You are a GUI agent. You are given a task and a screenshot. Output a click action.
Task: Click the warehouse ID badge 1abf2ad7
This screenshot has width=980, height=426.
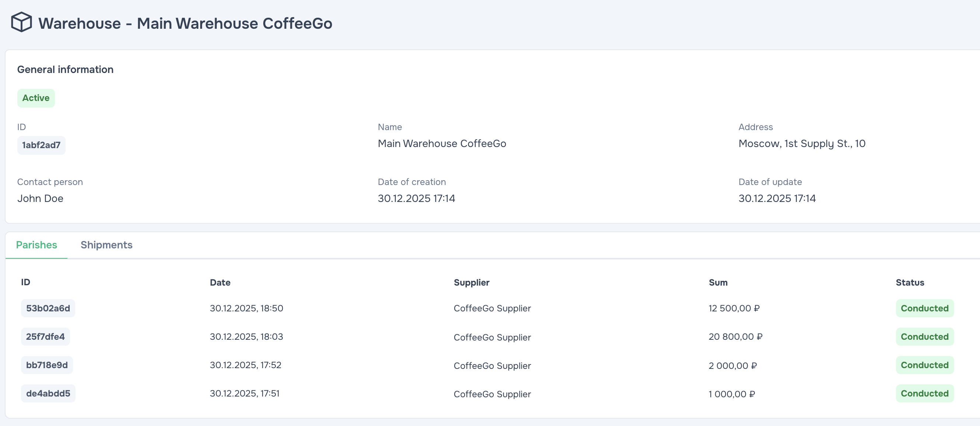coord(41,145)
